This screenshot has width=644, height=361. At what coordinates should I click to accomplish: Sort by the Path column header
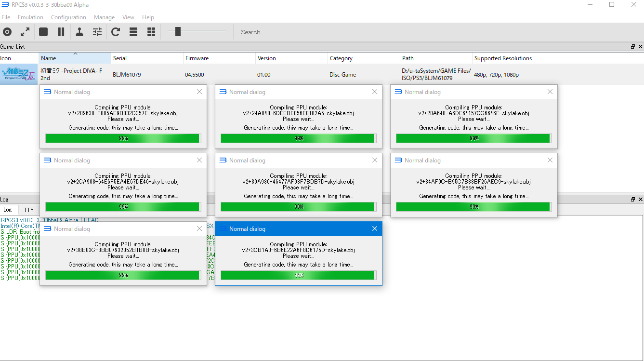point(436,58)
